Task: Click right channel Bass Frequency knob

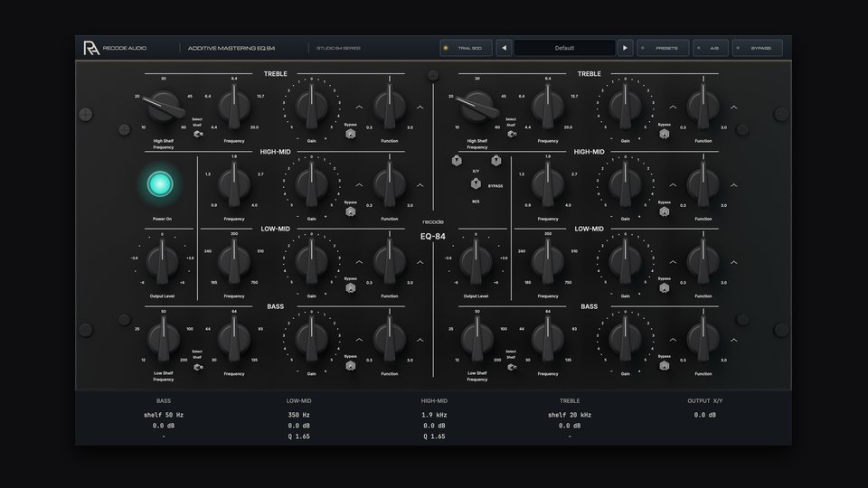Action: point(548,339)
